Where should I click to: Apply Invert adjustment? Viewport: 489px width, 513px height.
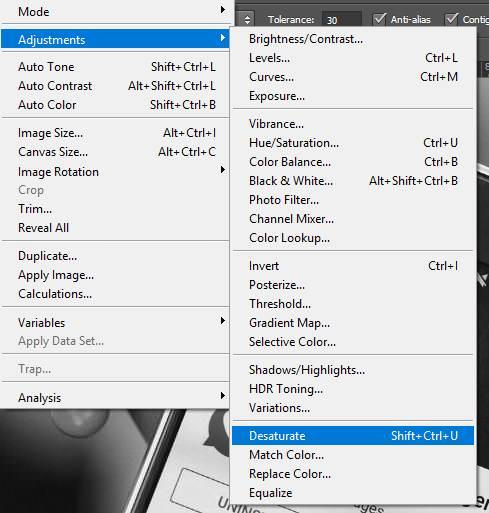353,266
